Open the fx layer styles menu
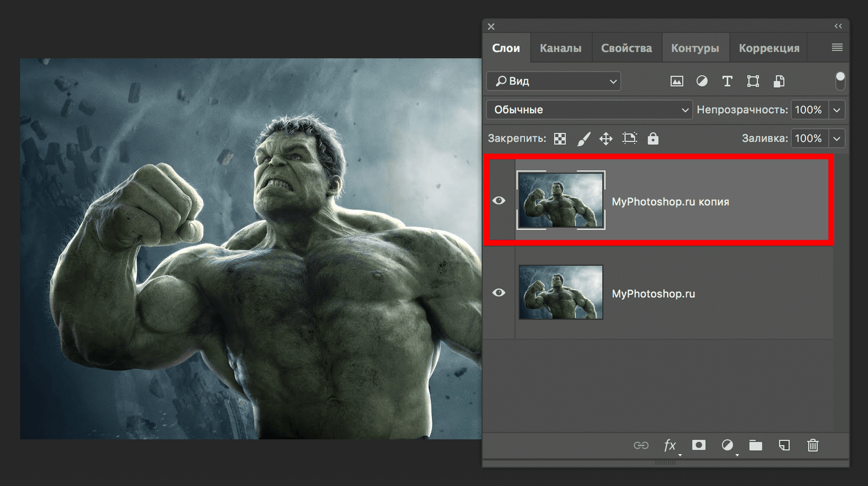The image size is (868, 486). pyautogui.click(x=670, y=445)
